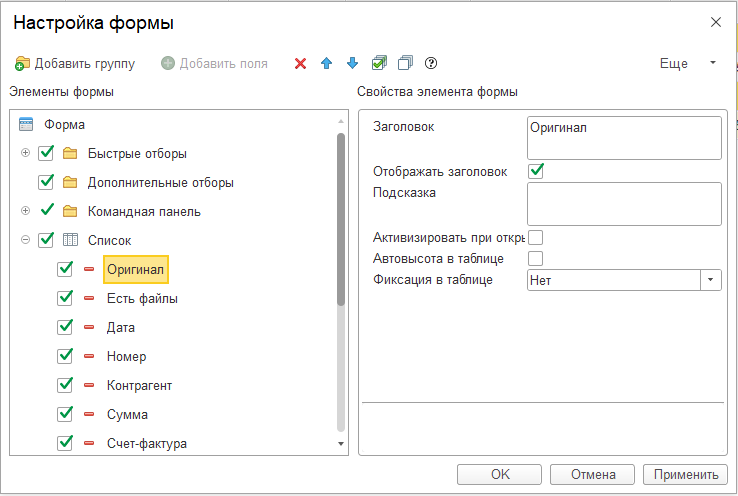Click red field icon beside Номер

coord(89,356)
